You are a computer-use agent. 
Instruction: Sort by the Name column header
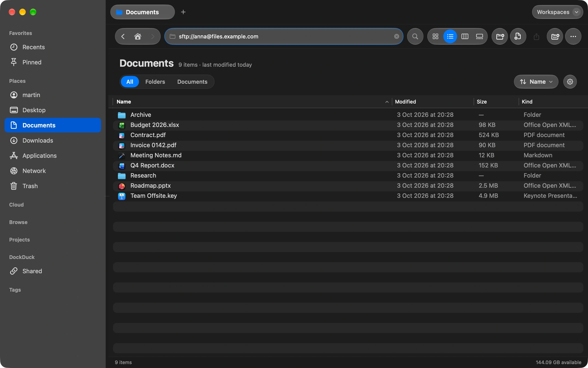[252, 102]
